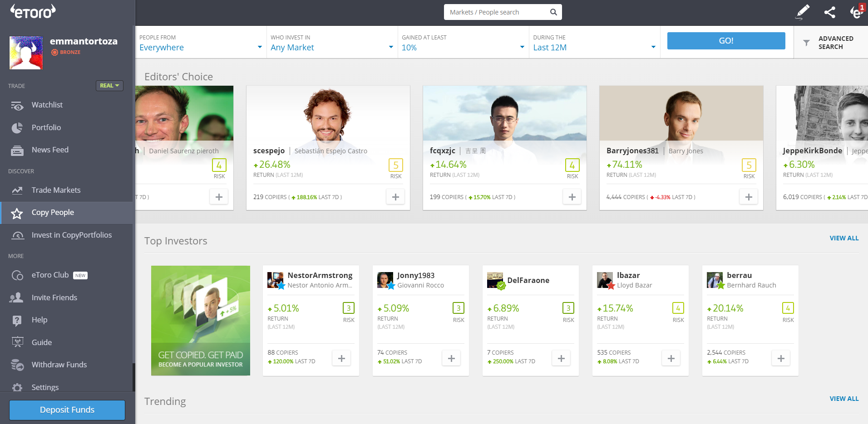This screenshot has height=424, width=868.
Task: Click plus icon on NestorArmstrong card
Action: pos(341,358)
